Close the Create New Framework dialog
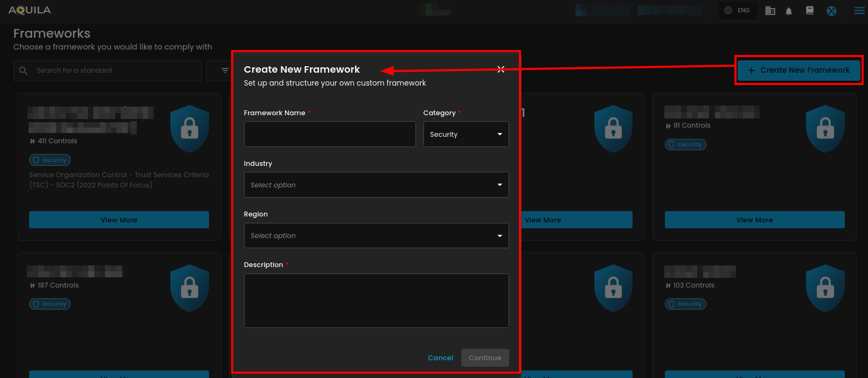The height and width of the screenshot is (378, 868). pyautogui.click(x=501, y=69)
